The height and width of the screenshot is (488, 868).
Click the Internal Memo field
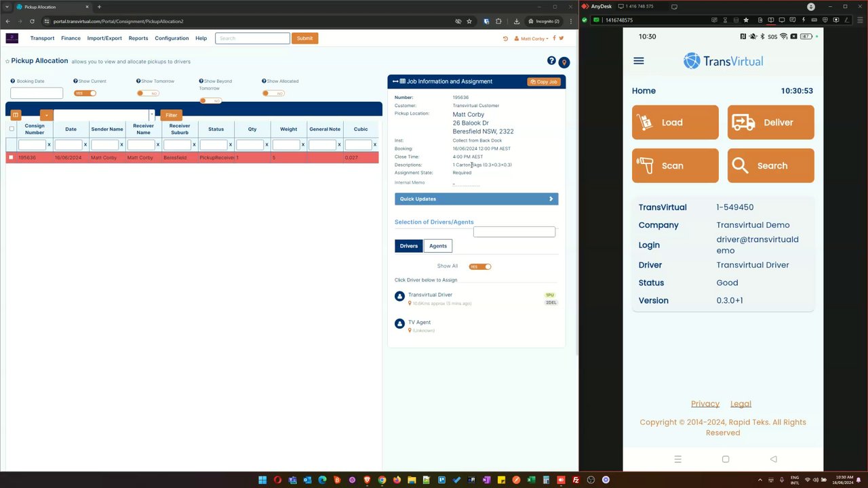click(466, 183)
